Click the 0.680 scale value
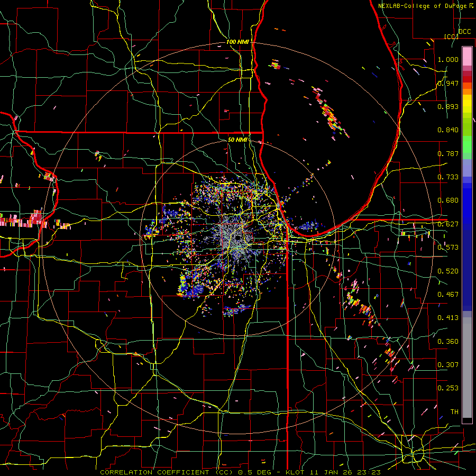The image size is (476, 476). coord(448,200)
